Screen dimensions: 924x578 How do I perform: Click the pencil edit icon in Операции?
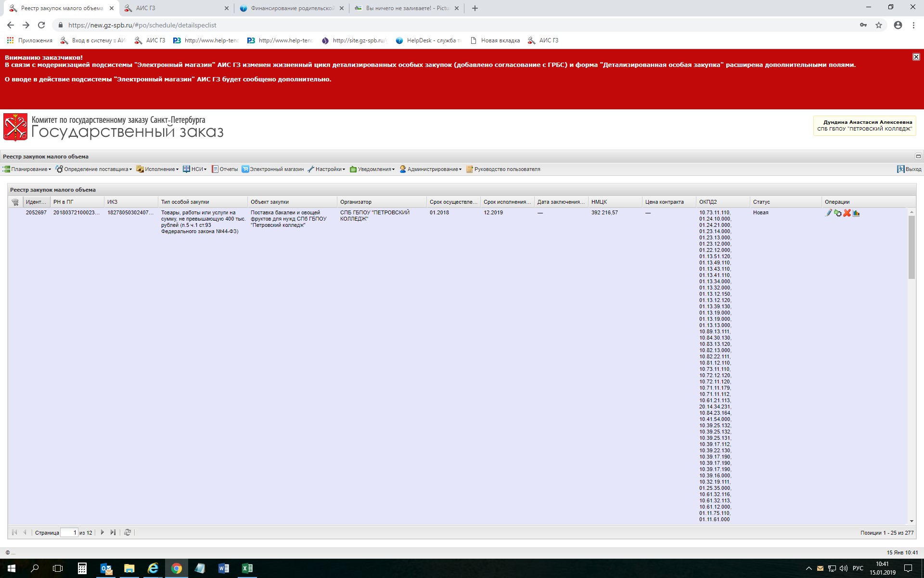click(x=828, y=213)
